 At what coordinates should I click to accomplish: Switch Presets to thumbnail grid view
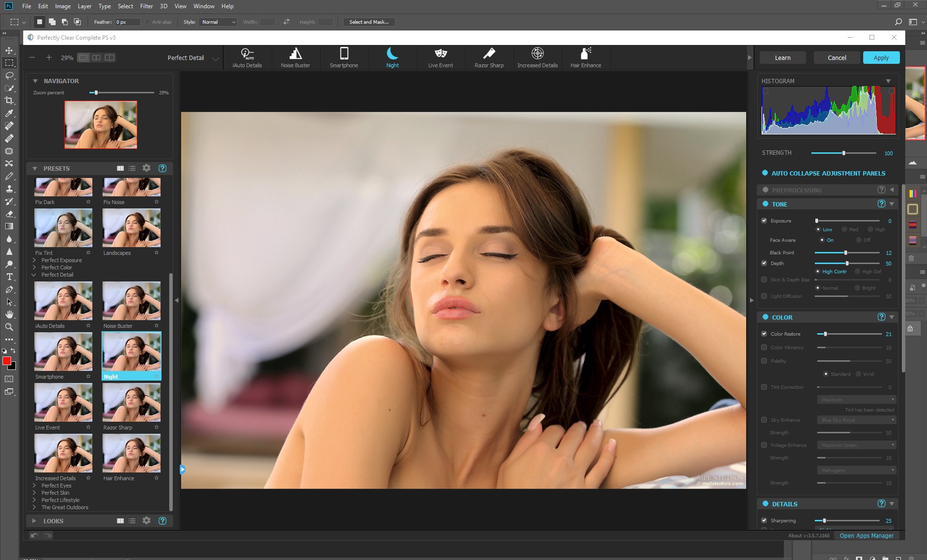click(120, 168)
